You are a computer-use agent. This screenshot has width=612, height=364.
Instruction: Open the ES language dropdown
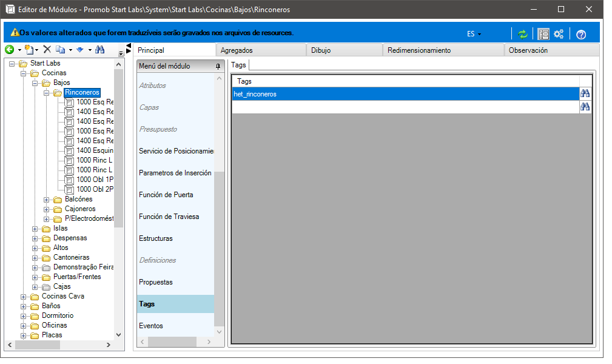(474, 34)
